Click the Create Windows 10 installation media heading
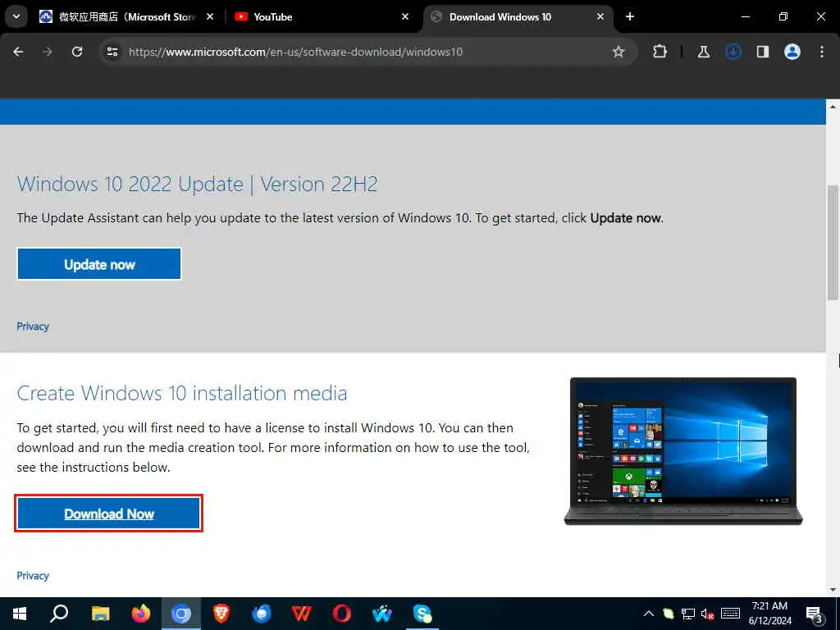840x630 pixels. tap(182, 393)
